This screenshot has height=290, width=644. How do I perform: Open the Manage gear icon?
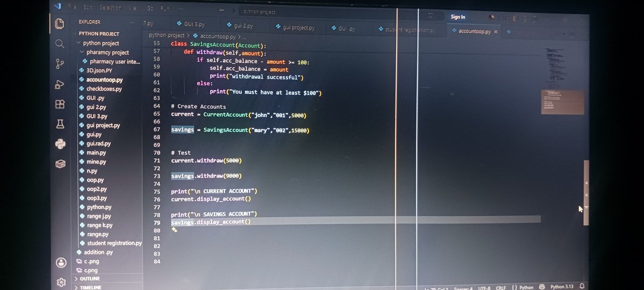coord(61,282)
